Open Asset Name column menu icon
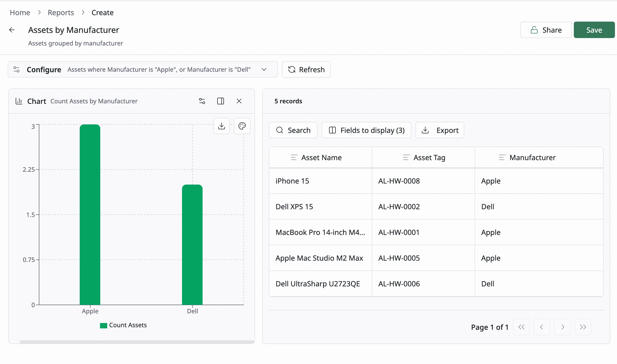The height and width of the screenshot is (364, 617). click(x=294, y=157)
